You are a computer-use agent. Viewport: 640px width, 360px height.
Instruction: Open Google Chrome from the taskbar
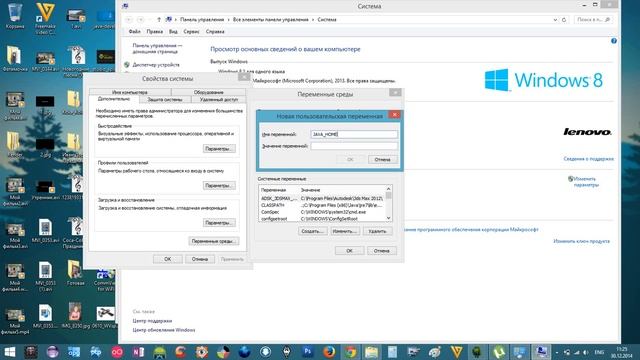350,352
